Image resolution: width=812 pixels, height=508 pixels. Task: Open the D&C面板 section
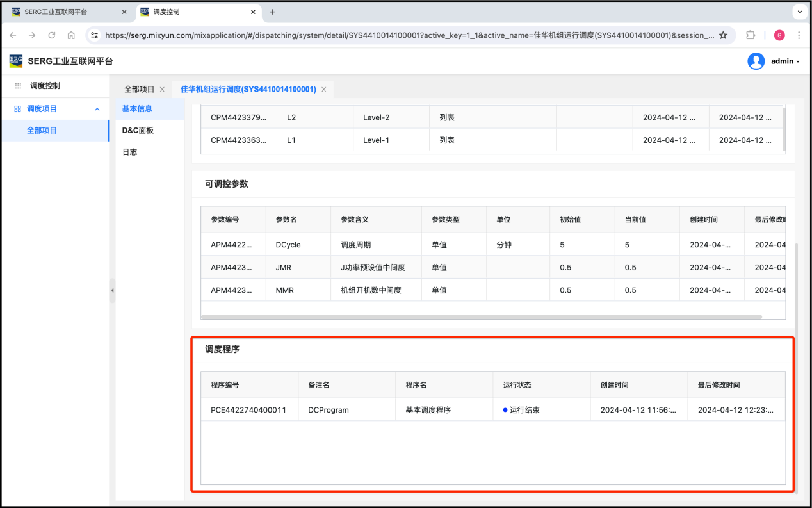(138, 131)
